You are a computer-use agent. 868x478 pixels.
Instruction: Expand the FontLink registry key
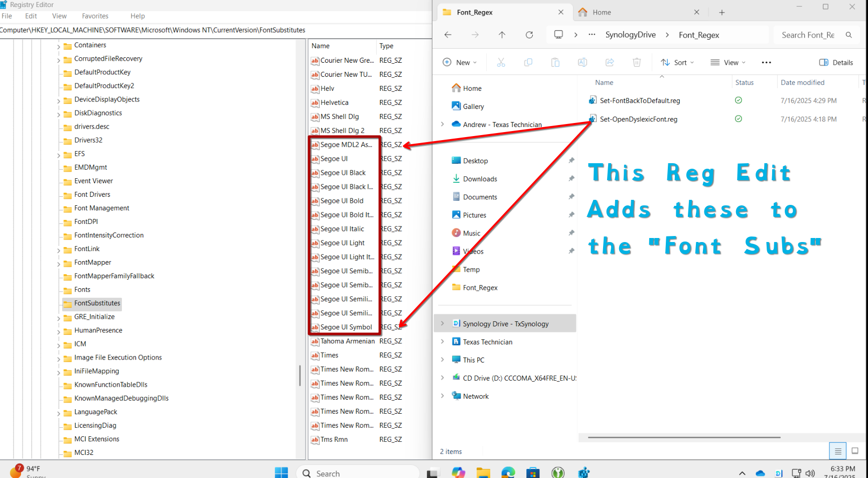pyautogui.click(x=59, y=250)
